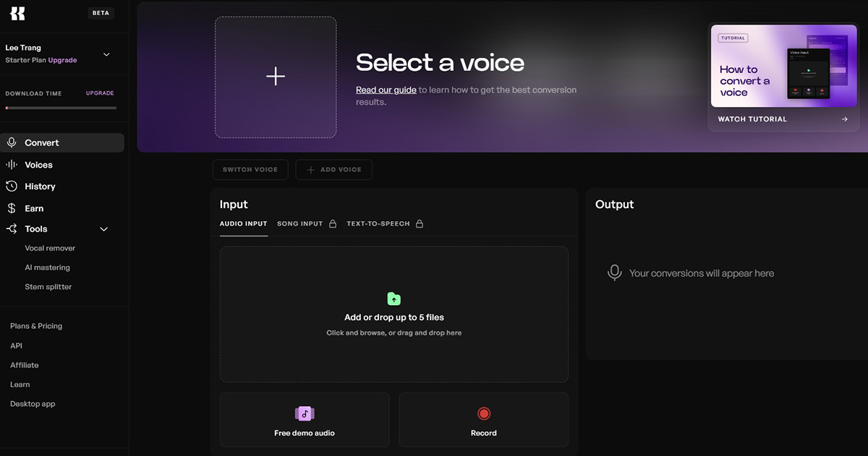Open the How to convert a voice tutorial thumbnail
Image resolution: width=868 pixels, height=456 pixels.
click(783, 65)
